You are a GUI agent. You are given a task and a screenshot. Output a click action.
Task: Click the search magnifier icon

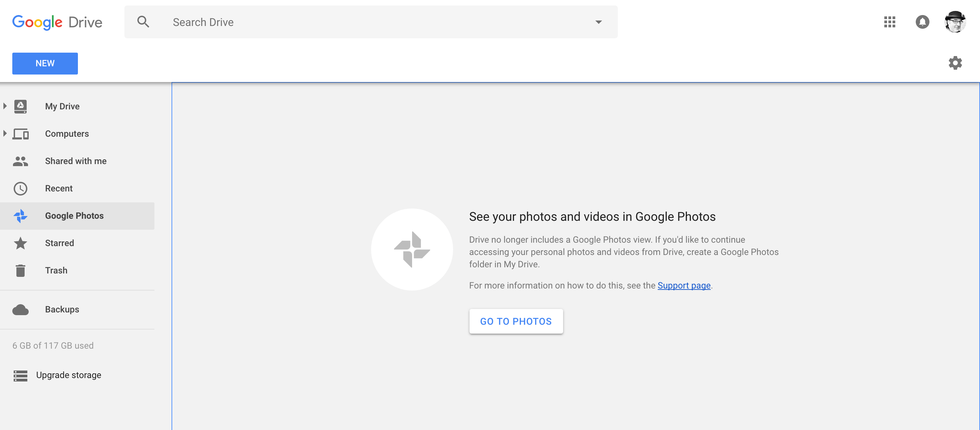click(x=143, y=22)
